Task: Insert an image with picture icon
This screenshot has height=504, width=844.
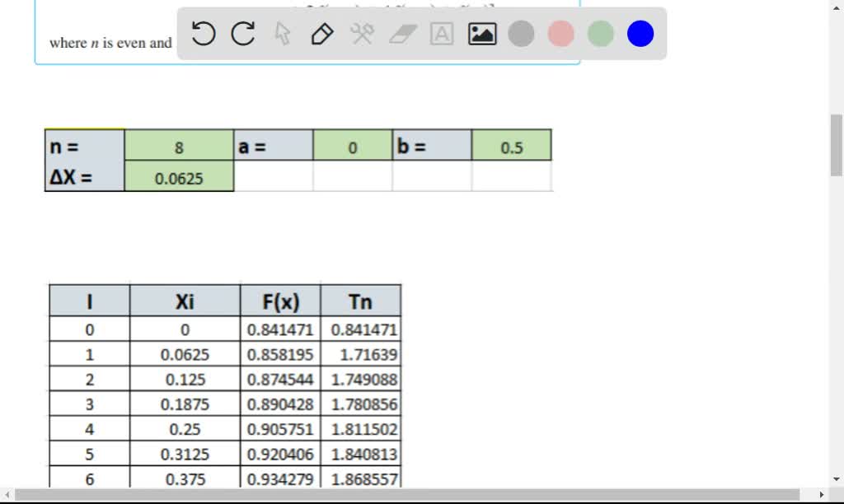Action: 481,33
